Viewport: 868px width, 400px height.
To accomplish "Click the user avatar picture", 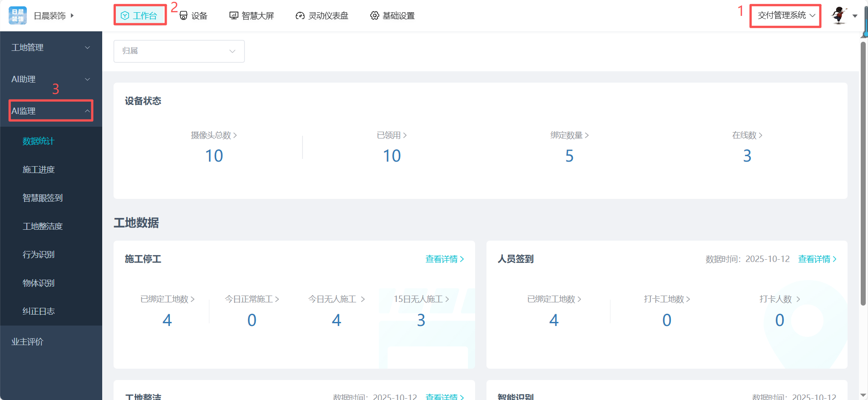I will (839, 15).
